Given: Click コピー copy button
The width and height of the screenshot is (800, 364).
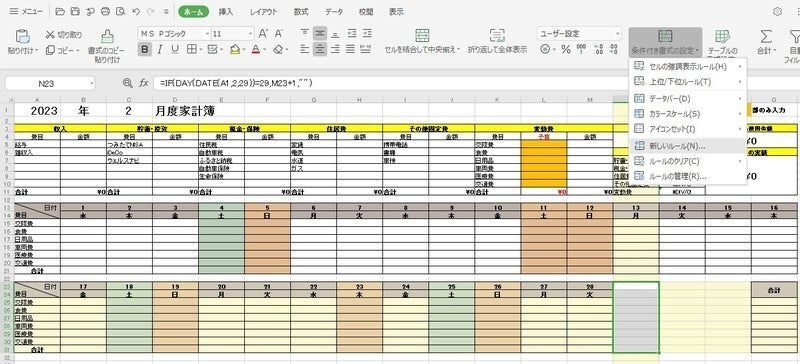Looking at the screenshot, I should (x=62, y=50).
